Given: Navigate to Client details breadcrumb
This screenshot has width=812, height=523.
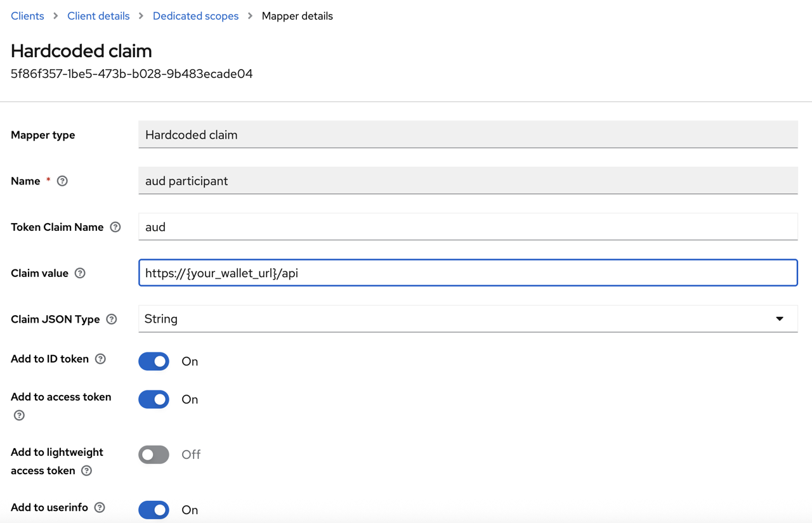Looking at the screenshot, I should (x=98, y=16).
